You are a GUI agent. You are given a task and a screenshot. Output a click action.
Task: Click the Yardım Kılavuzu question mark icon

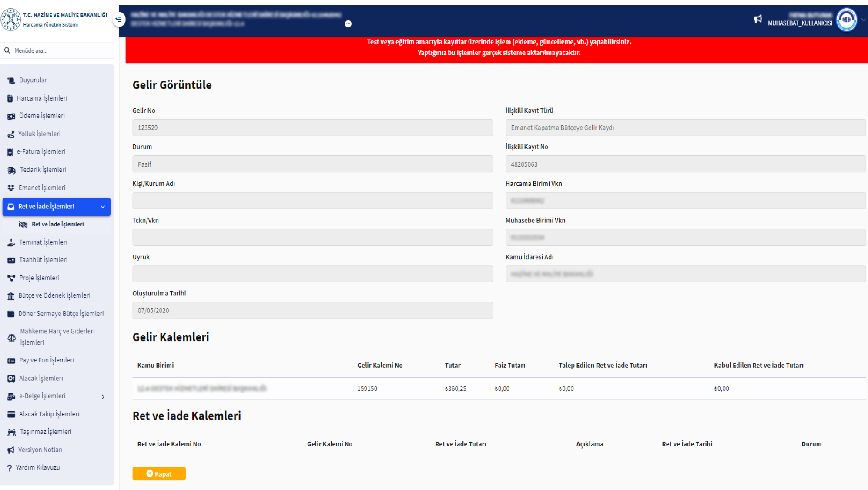pyautogui.click(x=10, y=468)
